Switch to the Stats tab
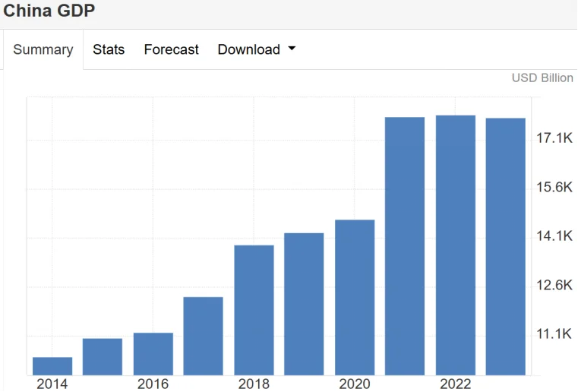 pos(109,50)
